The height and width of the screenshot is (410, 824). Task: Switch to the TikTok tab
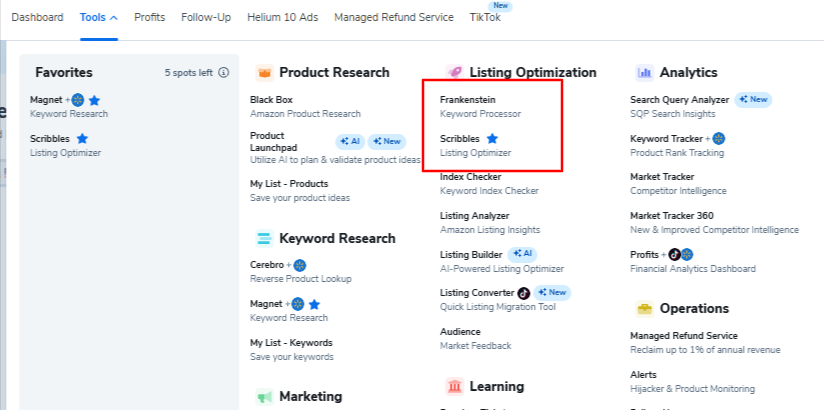pos(485,17)
